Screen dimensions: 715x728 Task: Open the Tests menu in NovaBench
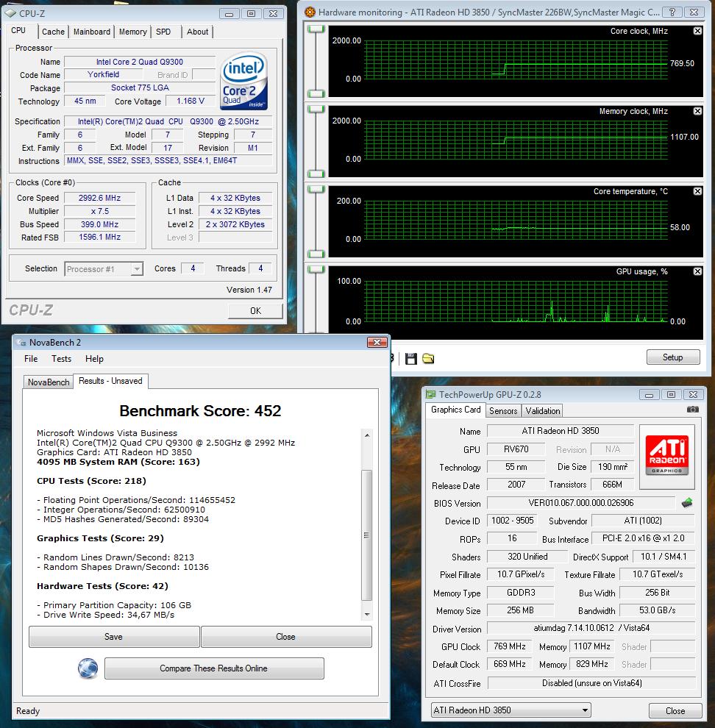pyautogui.click(x=61, y=359)
